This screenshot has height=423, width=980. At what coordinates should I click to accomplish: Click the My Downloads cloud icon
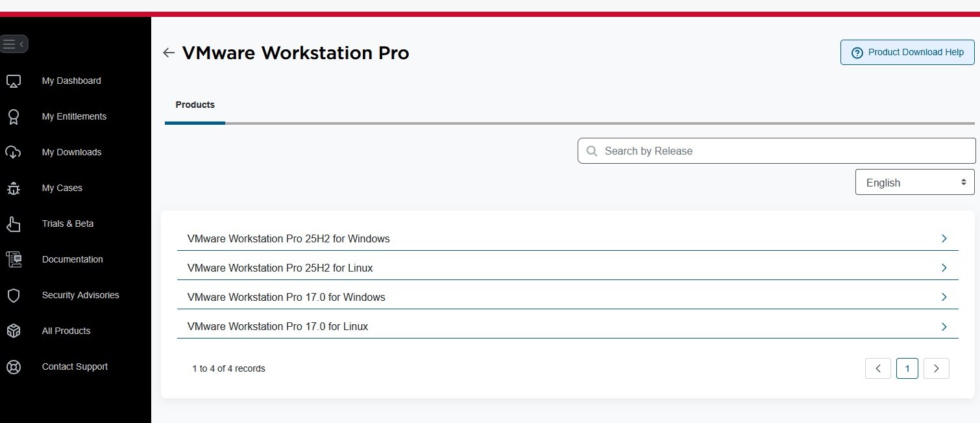coord(14,153)
